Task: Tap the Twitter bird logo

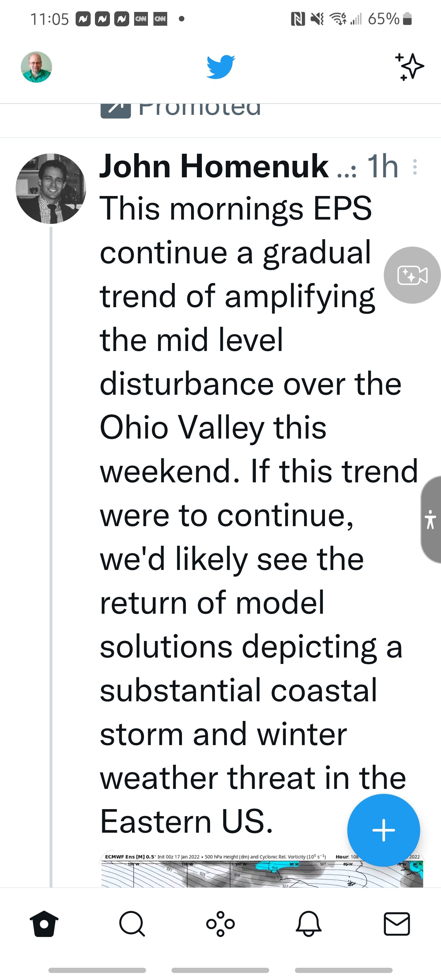Action: (x=221, y=67)
